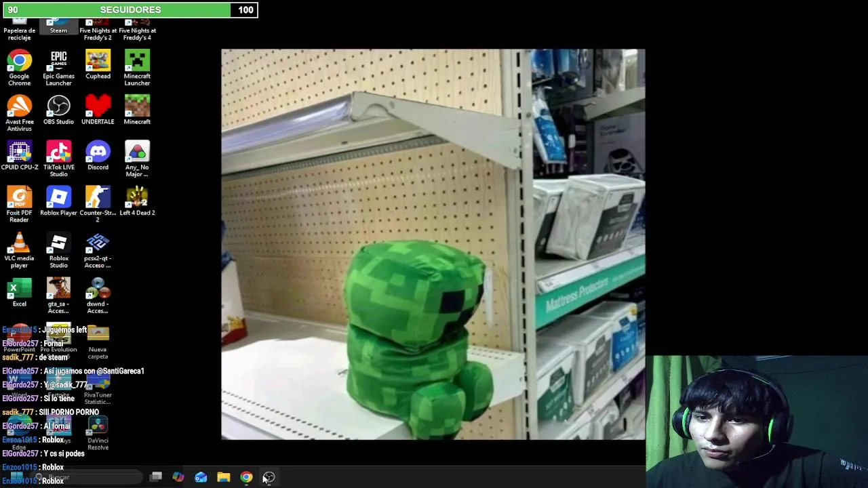Select Minecraft Launcher desktop icon
The image size is (868, 488).
tap(137, 68)
